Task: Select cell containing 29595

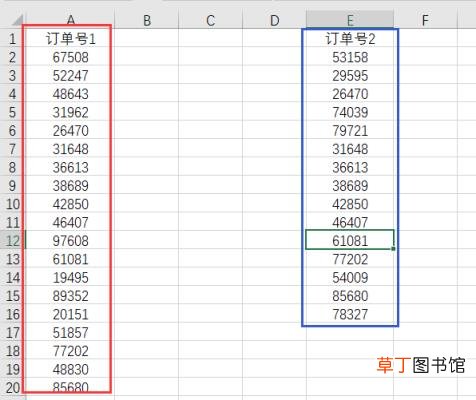Action: pos(350,75)
